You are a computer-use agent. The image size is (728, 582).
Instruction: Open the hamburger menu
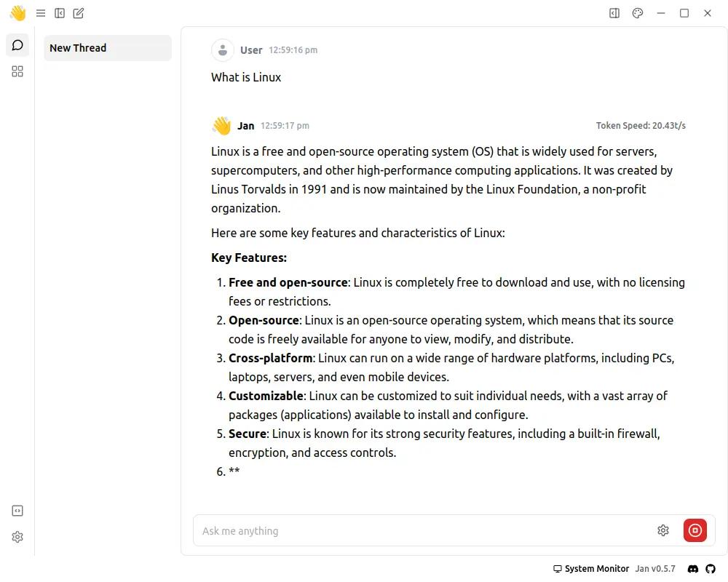pos(41,13)
